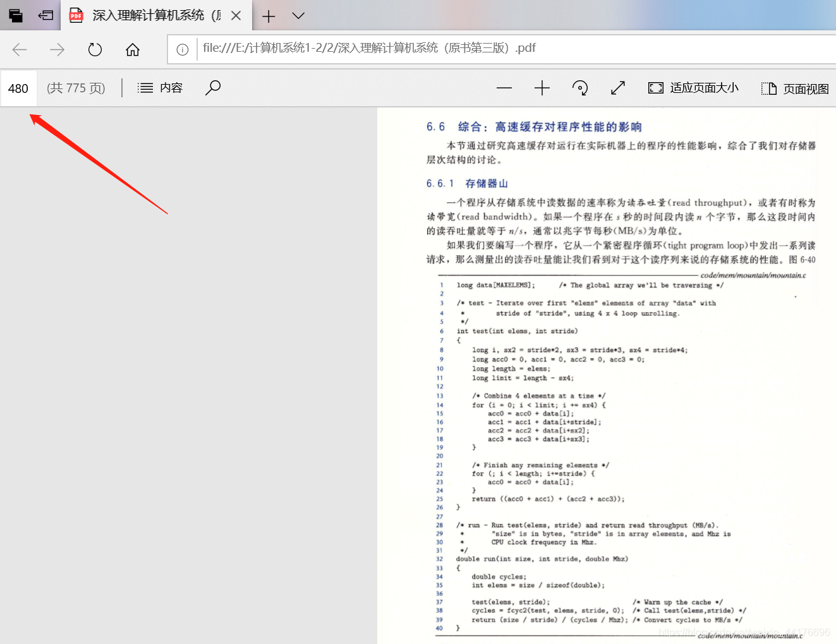Image resolution: width=836 pixels, height=644 pixels.
Task: Go forward to next page
Action: pyautogui.click(x=57, y=49)
